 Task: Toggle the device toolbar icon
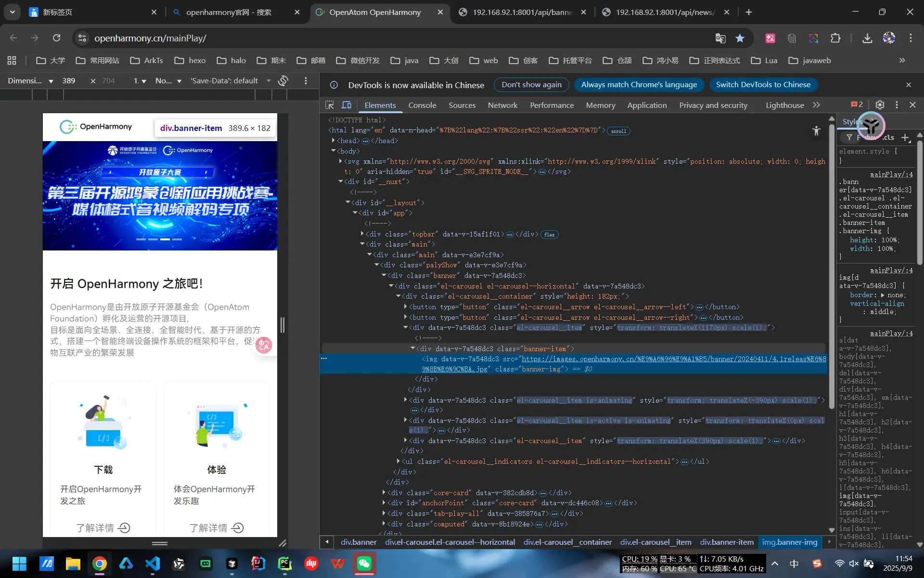pos(346,105)
